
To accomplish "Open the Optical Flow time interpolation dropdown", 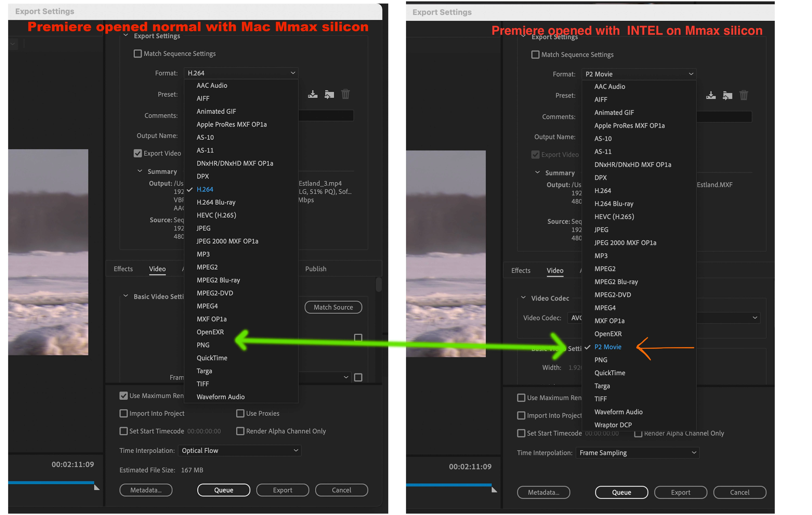I will click(239, 451).
